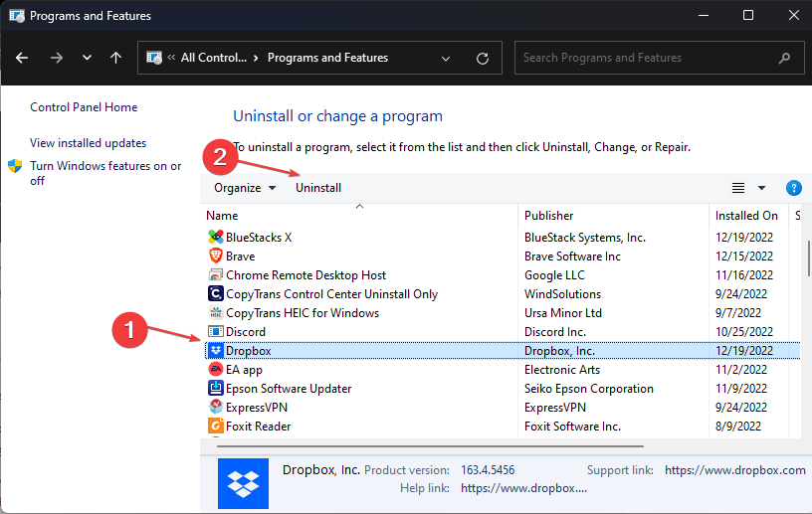812x514 pixels.
Task: Select CopyTrans Control Center Uninstall Only
Action: pyautogui.click(x=332, y=294)
